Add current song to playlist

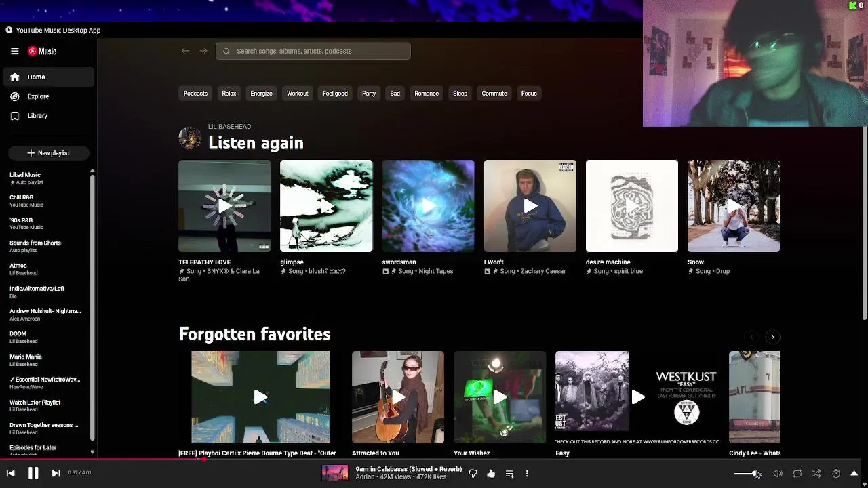pos(509,474)
